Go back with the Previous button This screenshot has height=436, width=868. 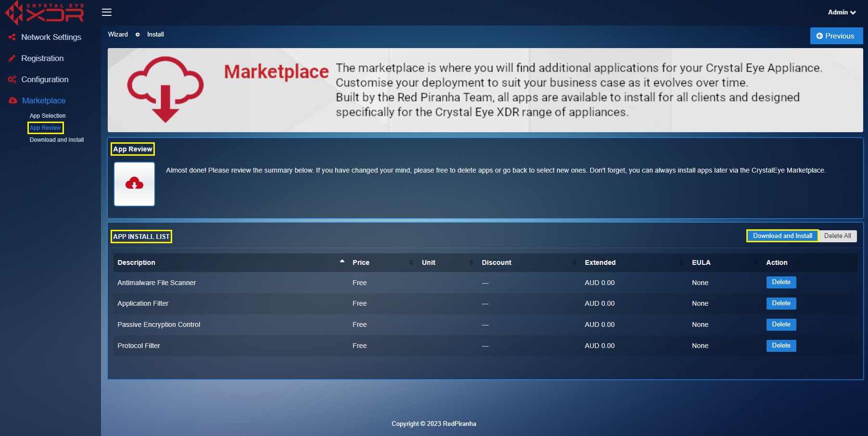tap(836, 36)
